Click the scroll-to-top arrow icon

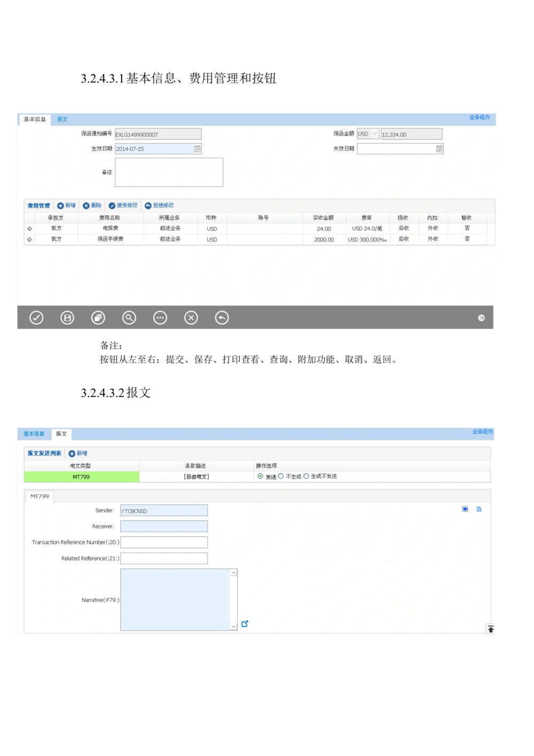click(x=490, y=629)
